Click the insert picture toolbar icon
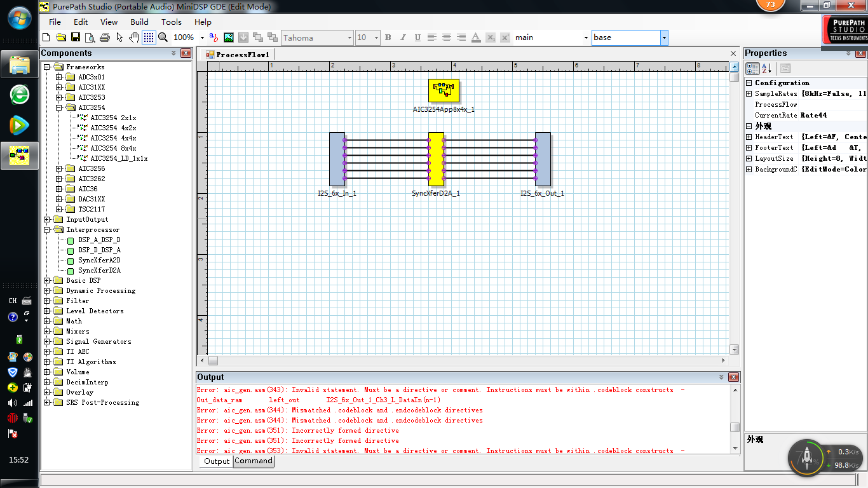 229,37
